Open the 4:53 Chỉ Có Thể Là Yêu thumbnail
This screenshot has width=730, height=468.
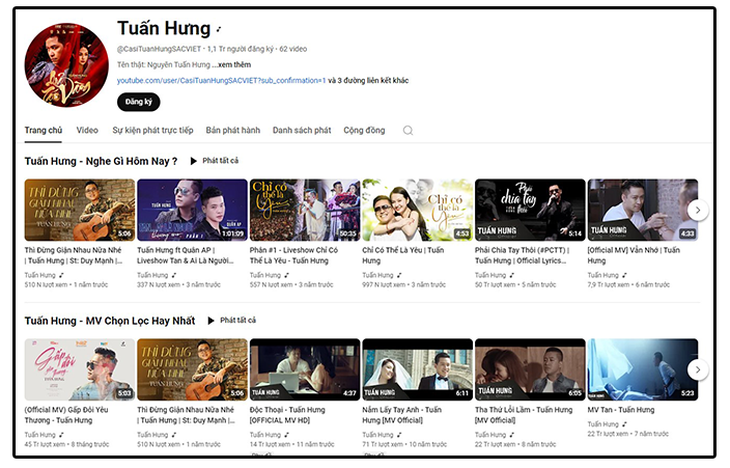[x=418, y=210]
